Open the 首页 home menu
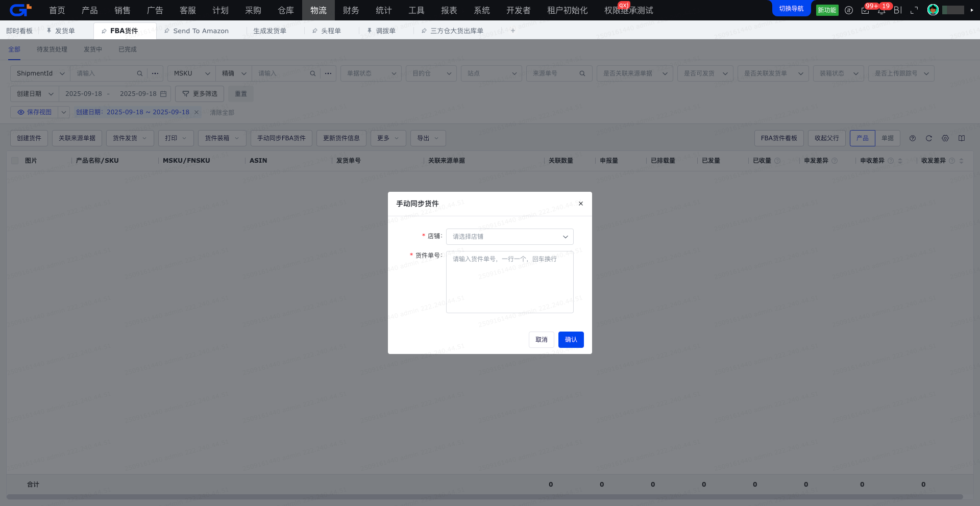 click(x=57, y=10)
